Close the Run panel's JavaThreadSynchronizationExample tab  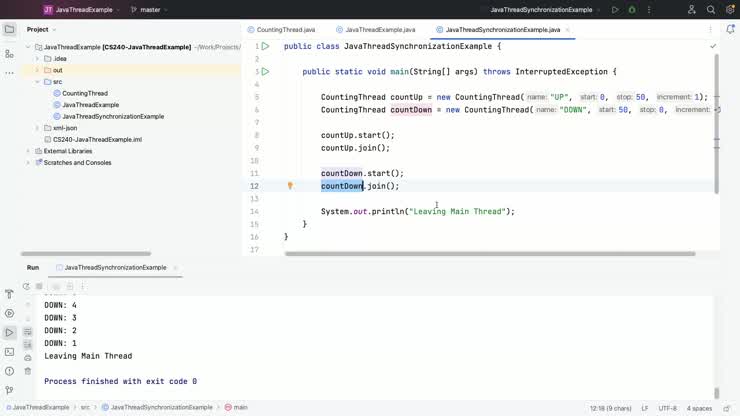click(175, 268)
